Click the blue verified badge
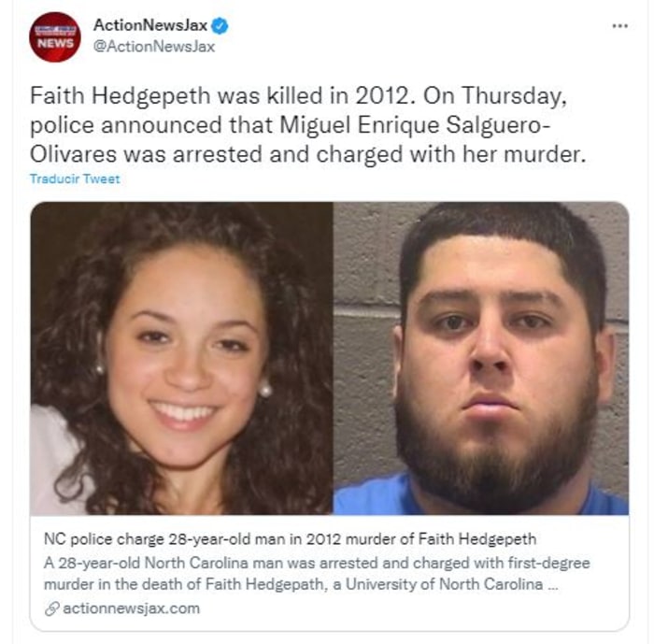Image resolution: width=654 pixels, height=644 pixels. [220, 26]
